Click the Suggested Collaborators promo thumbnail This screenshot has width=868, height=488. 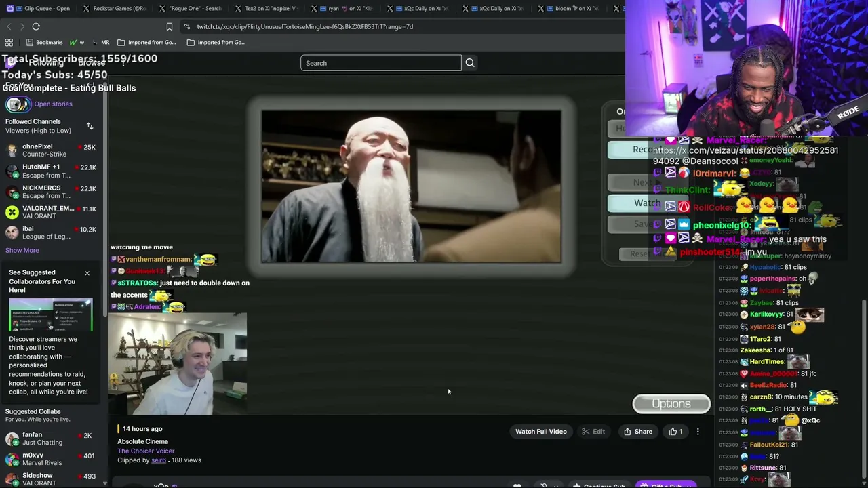click(x=51, y=315)
